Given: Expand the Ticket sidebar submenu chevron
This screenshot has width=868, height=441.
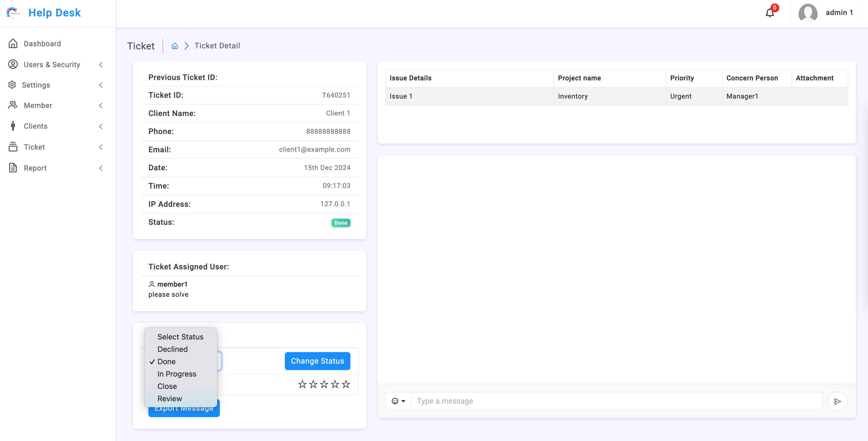Looking at the screenshot, I should (101, 147).
